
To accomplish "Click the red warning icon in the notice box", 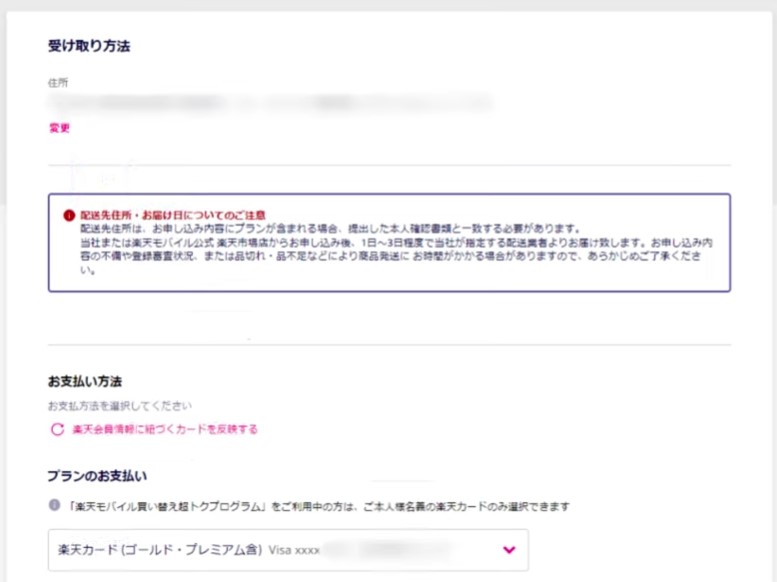I will pyautogui.click(x=67, y=215).
